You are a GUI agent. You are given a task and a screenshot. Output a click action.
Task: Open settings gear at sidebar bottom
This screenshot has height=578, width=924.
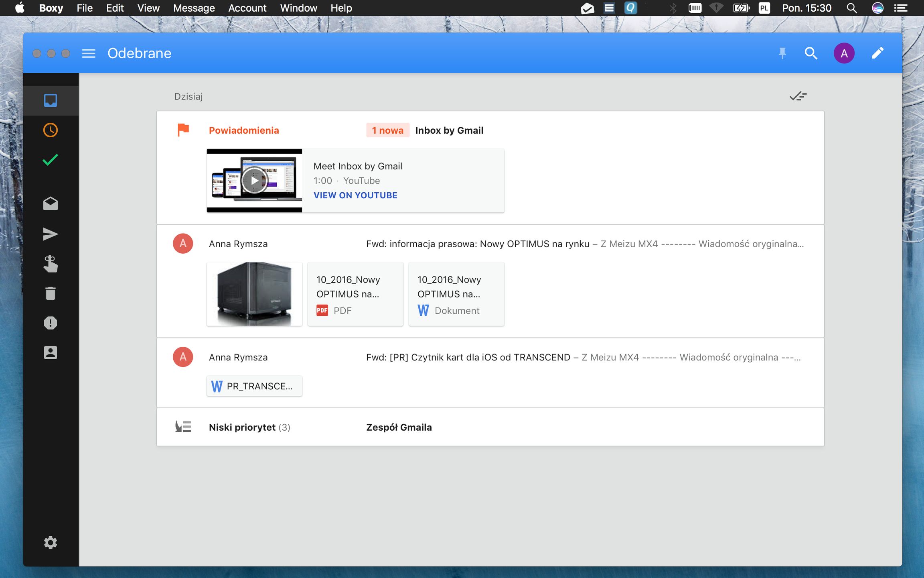51,543
